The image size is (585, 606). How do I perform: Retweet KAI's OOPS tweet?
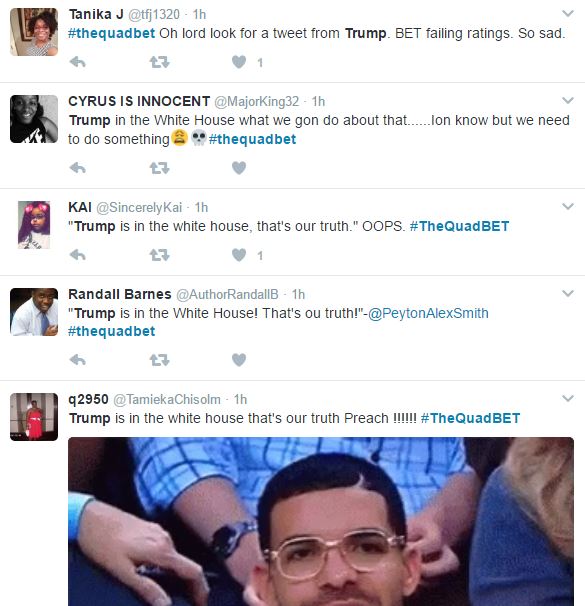tap(159, 255)
